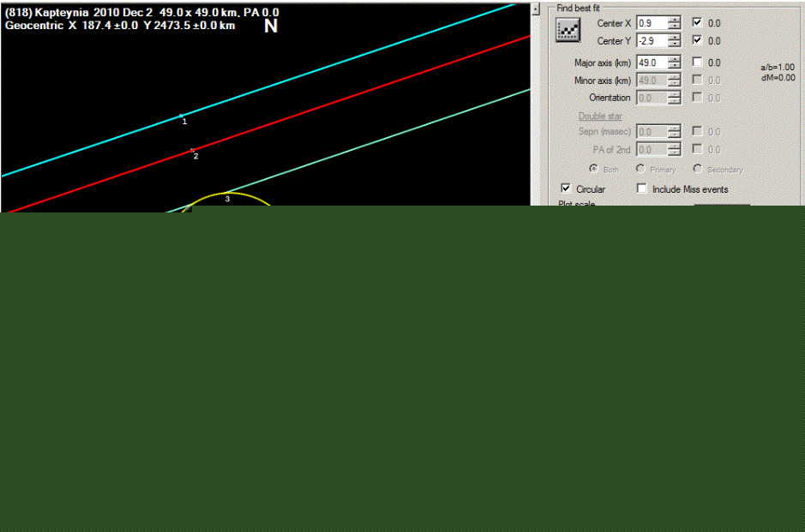Enable Include Miss events checkbox
Image resolution: width=805 pixels, height=532 pixels.
pos(642,188)
